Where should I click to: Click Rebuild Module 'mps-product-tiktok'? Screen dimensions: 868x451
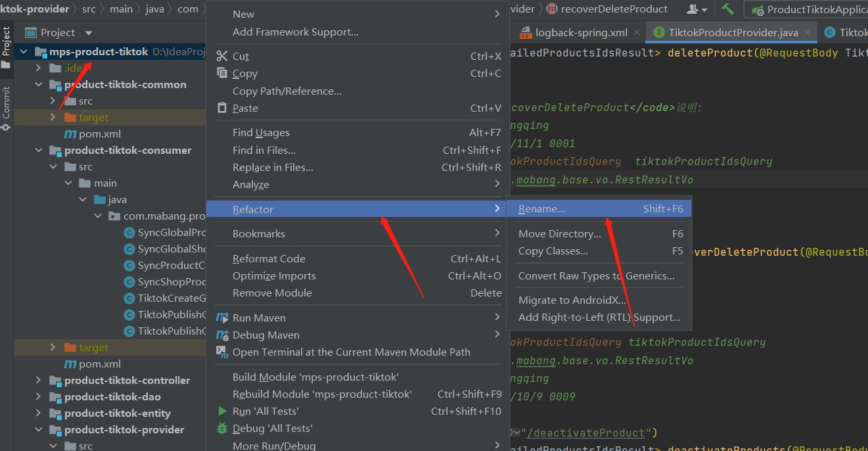coord(322,394)
